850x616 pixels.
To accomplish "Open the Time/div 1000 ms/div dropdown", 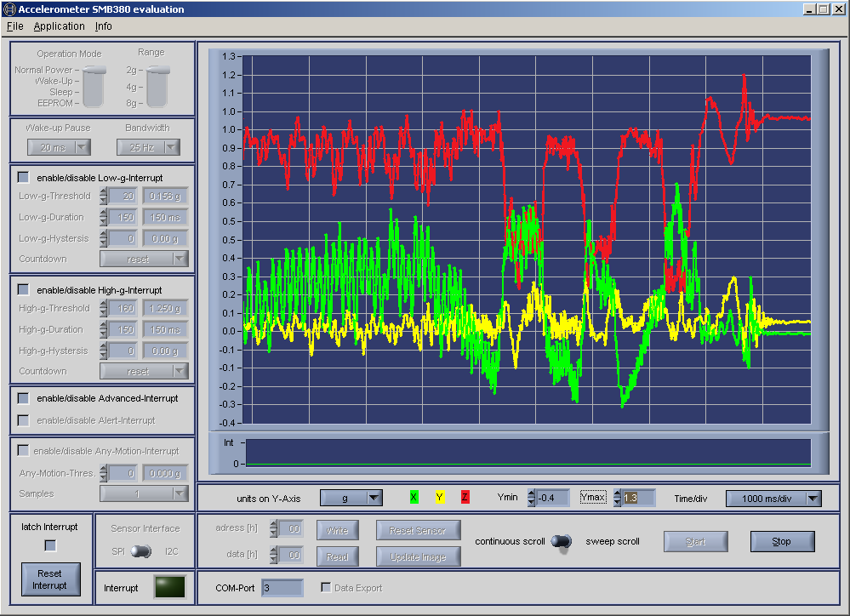I will [x=773, y=499].
